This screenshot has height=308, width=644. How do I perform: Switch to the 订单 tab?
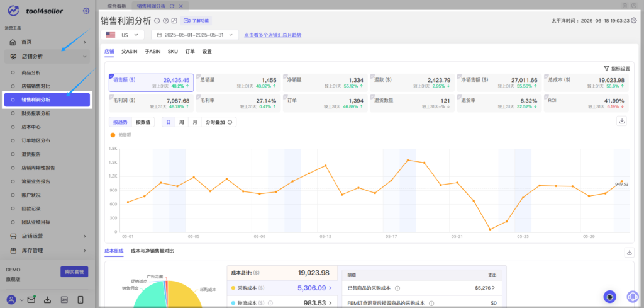click(x=190, y=52)
